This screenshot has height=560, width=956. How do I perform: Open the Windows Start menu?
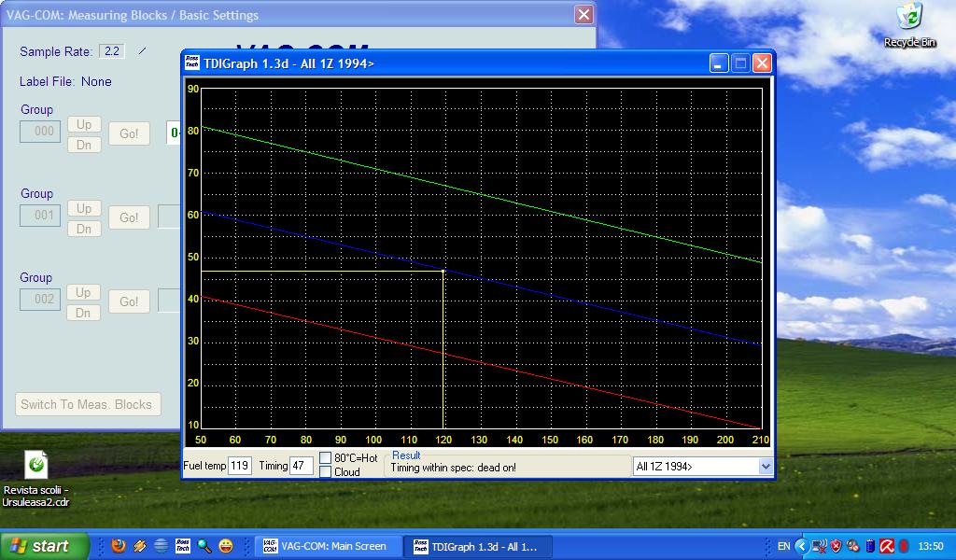point(43,546)
